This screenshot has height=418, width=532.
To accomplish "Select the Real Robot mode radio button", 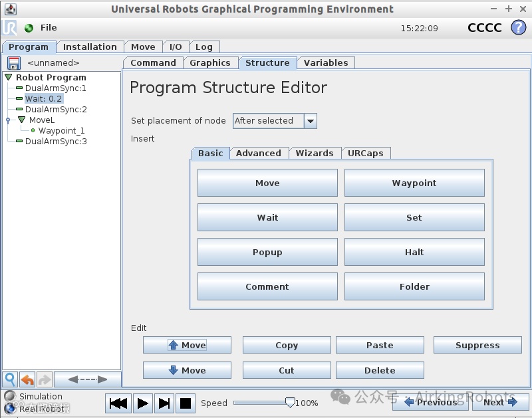I will [10, 409].
